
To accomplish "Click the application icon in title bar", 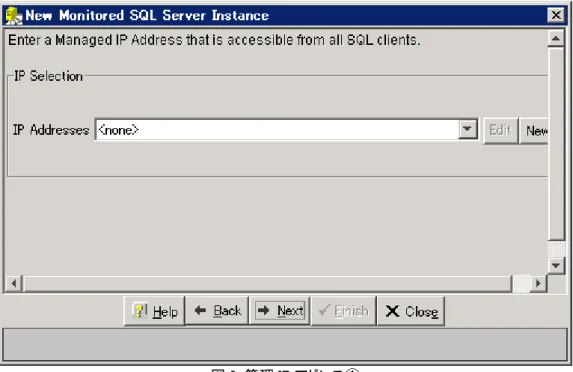I will pos(14,16).
